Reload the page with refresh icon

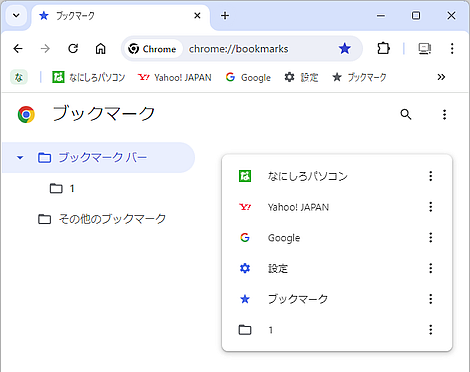(73, 49)
